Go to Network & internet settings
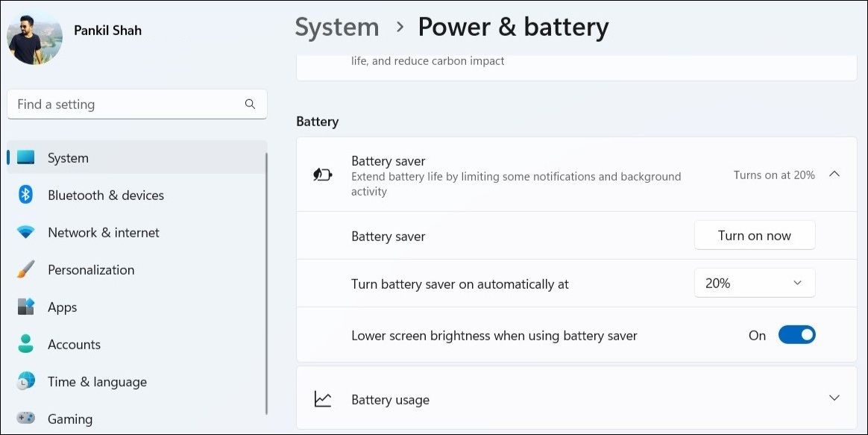Image resolution: width=868 pixels, height=435 pixels. click(103, 233)
